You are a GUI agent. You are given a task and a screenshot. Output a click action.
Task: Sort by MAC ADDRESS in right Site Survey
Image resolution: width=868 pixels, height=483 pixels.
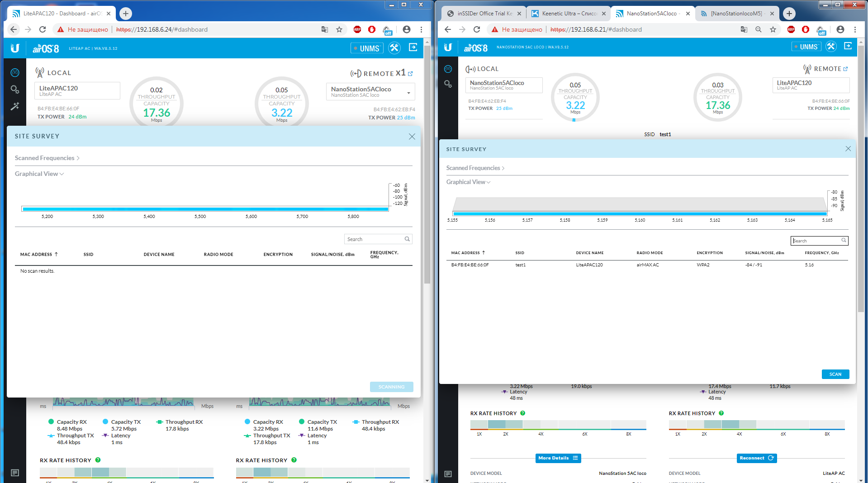(x=468, y=253)
